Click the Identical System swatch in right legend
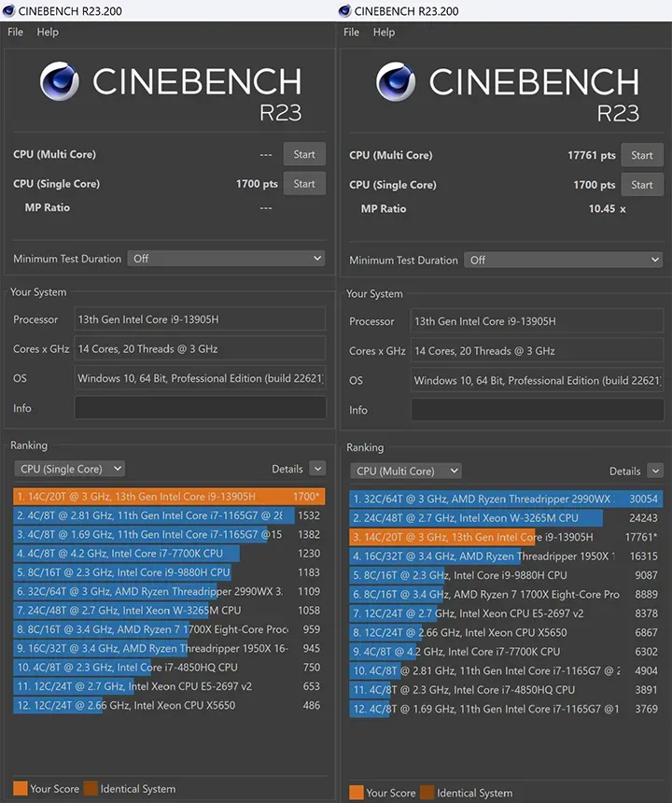 coord(427,793)
